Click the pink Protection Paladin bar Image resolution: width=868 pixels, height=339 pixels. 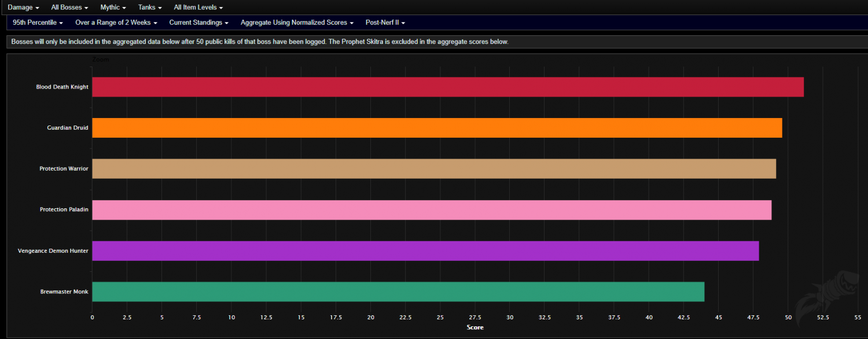coord(432,210)
